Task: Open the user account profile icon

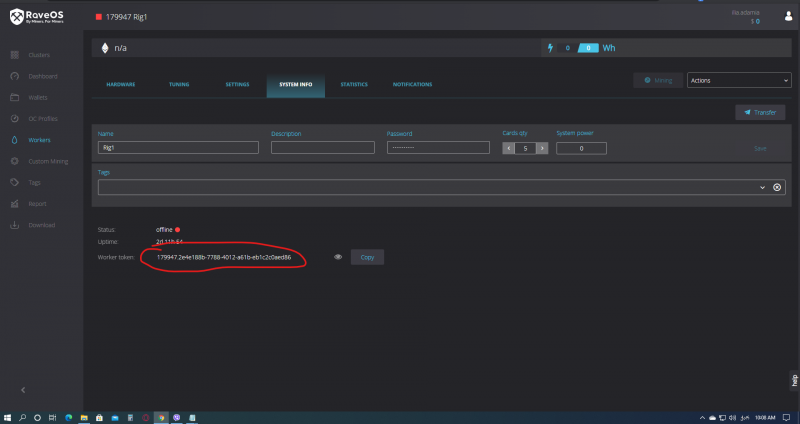Action: pos(787,16)
